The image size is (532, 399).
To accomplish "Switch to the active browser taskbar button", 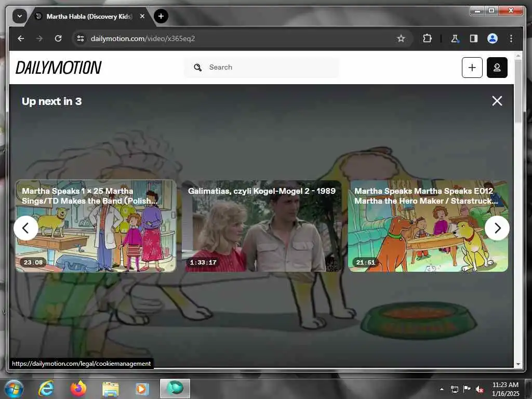I will tap(175, 389).
